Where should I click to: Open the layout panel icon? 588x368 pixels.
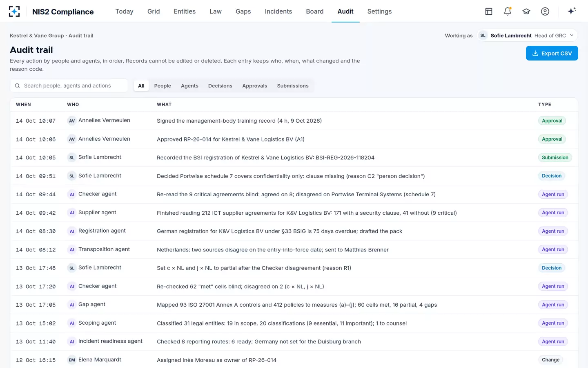point(489,11)
